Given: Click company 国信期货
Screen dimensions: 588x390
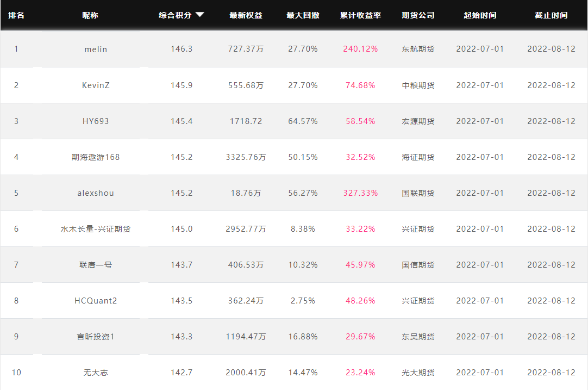Looking at the screenshot, I should point(418,265).
